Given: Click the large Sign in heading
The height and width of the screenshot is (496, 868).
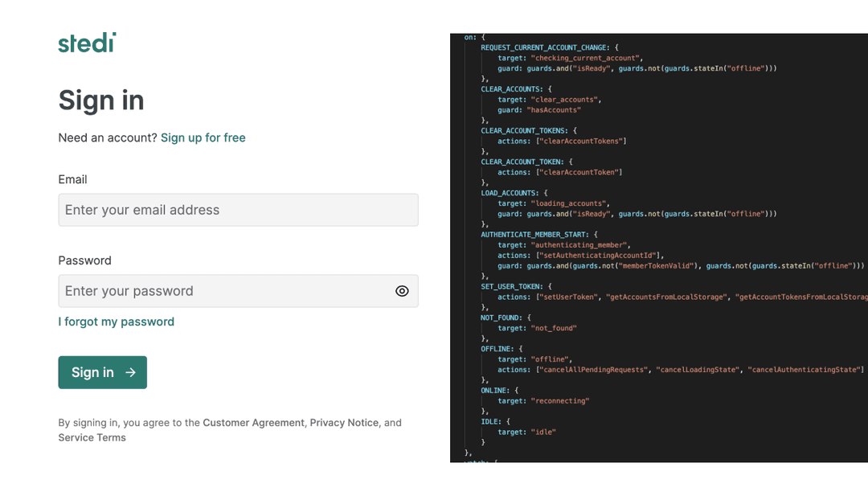Looking at the screenshot, I should 101,100.
